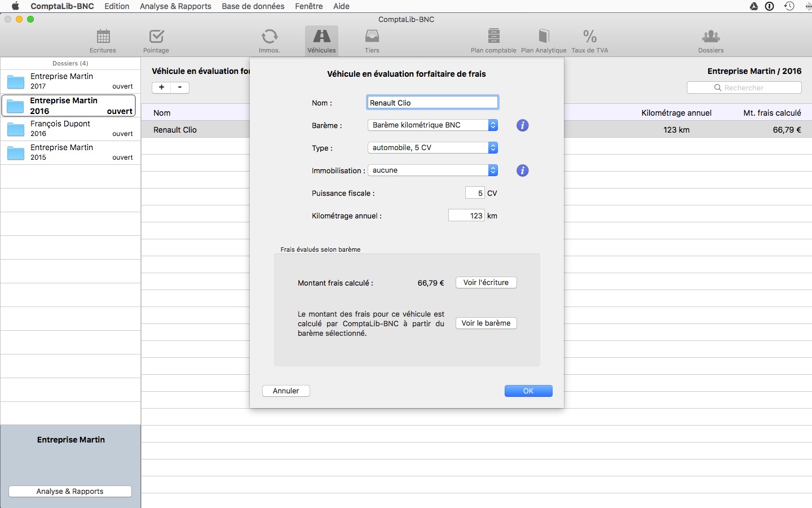Click the 66,79 € cell in the table
812x508 pixels.
787,130
